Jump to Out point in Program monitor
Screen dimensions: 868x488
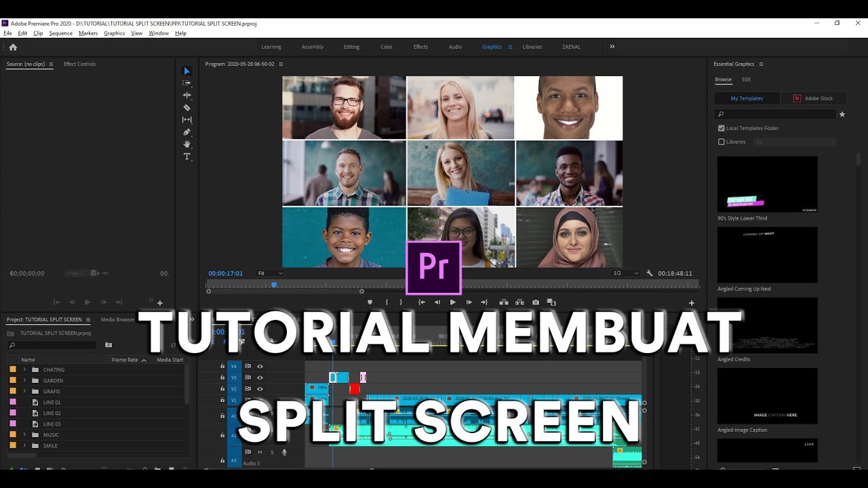(484, 302)
